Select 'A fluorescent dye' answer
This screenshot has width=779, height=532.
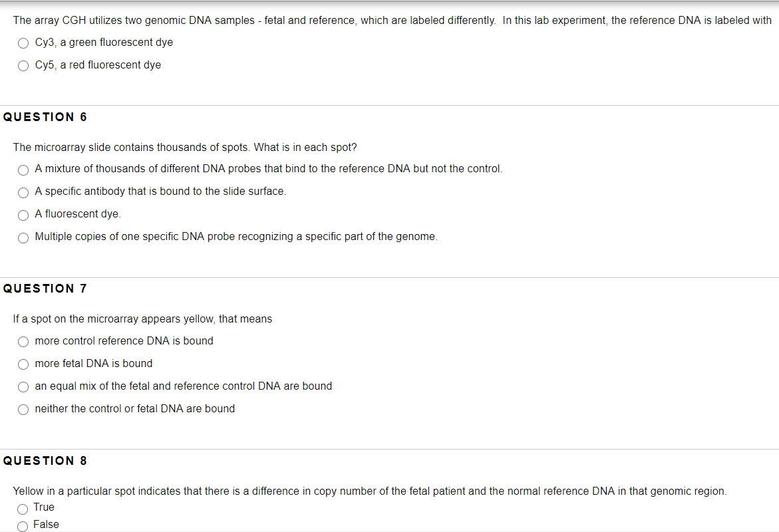point(23,215)
